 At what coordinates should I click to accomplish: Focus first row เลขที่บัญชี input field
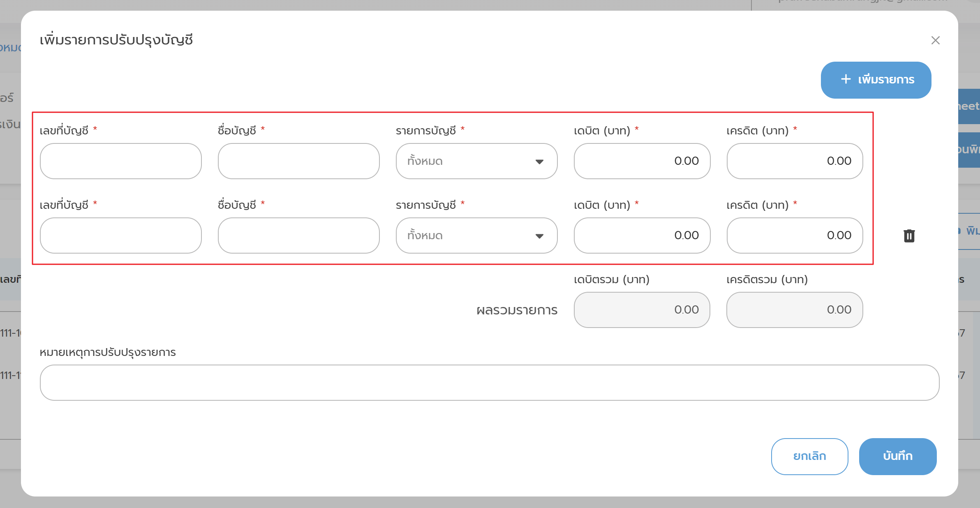point(120,161)
